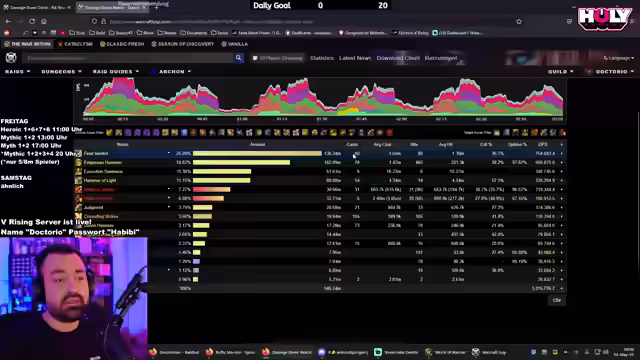
Task: Select the first browser tab
Action: (x=37, y=7)
